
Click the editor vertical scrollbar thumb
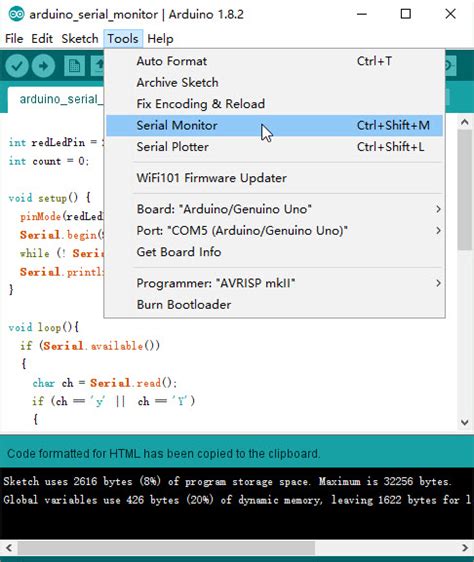pos(465,190)
